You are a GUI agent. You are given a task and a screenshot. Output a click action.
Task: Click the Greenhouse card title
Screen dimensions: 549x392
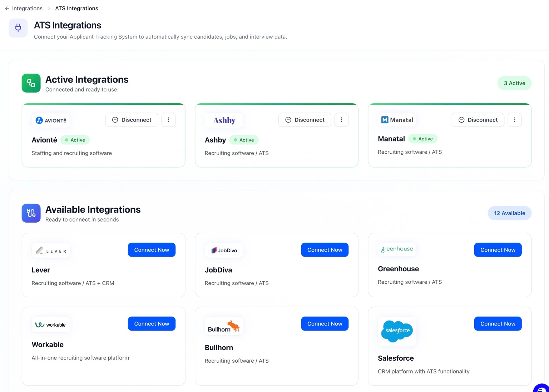[x=398, y=269]
